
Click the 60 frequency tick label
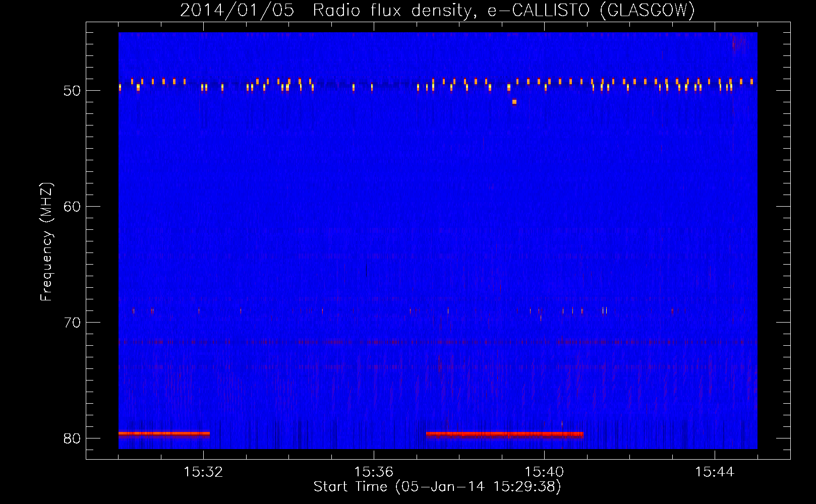click(x=72, y=207)
